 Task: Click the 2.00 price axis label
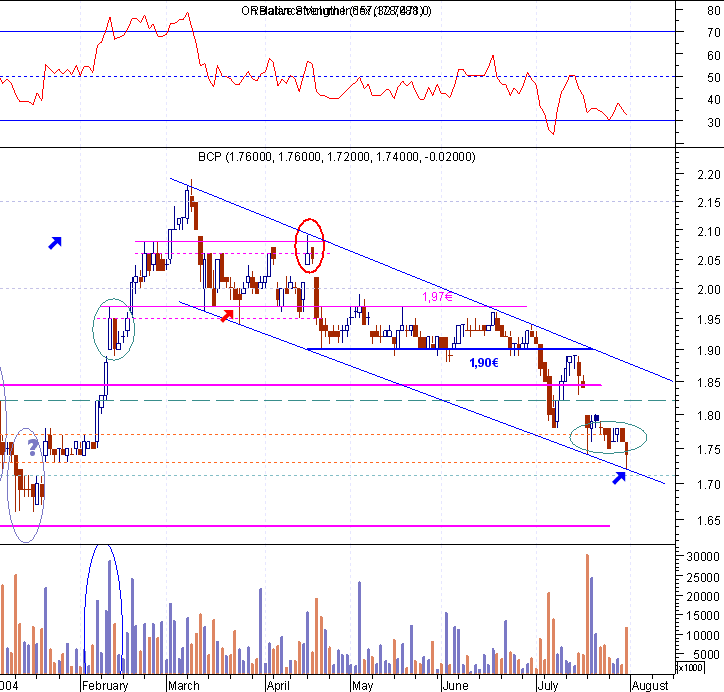click(709, 290)
